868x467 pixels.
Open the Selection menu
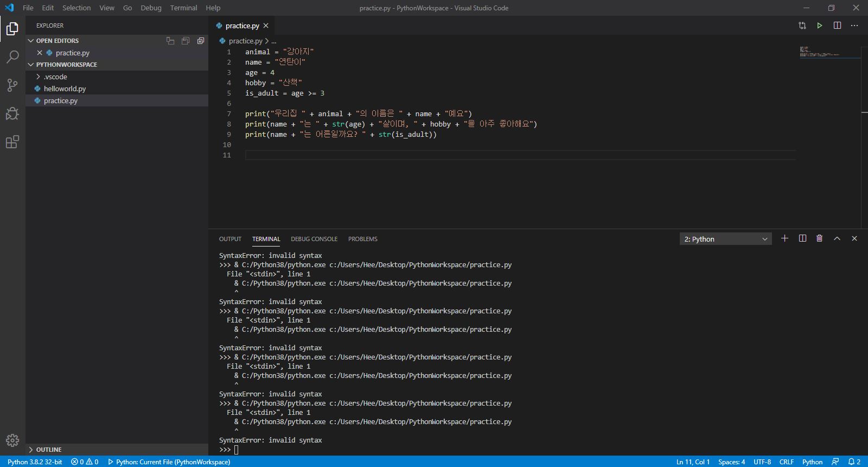click(76, 8)
